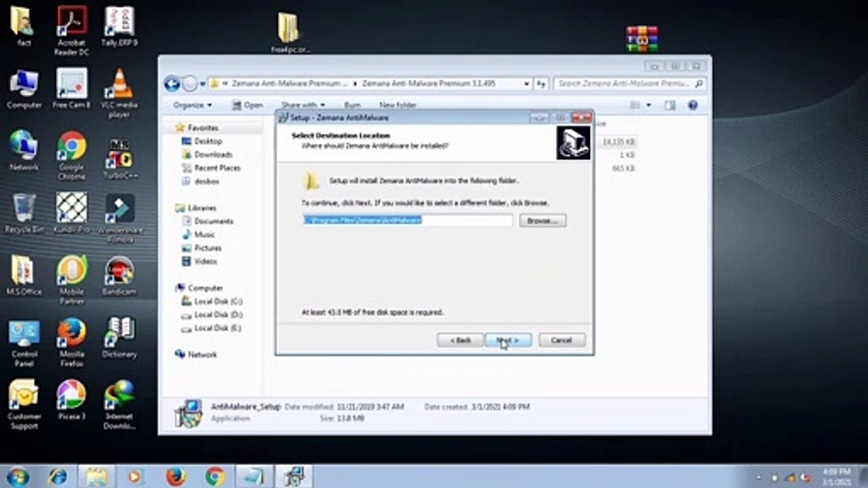Launch the Google Chrome desktop shortcut
Viewport: 868px width, 488px height.
tap(72, 155)
